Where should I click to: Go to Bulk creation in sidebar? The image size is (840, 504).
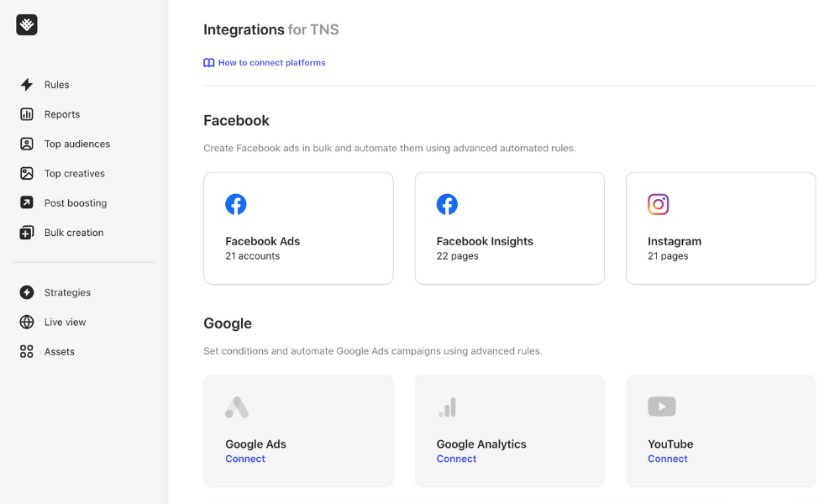74,233
